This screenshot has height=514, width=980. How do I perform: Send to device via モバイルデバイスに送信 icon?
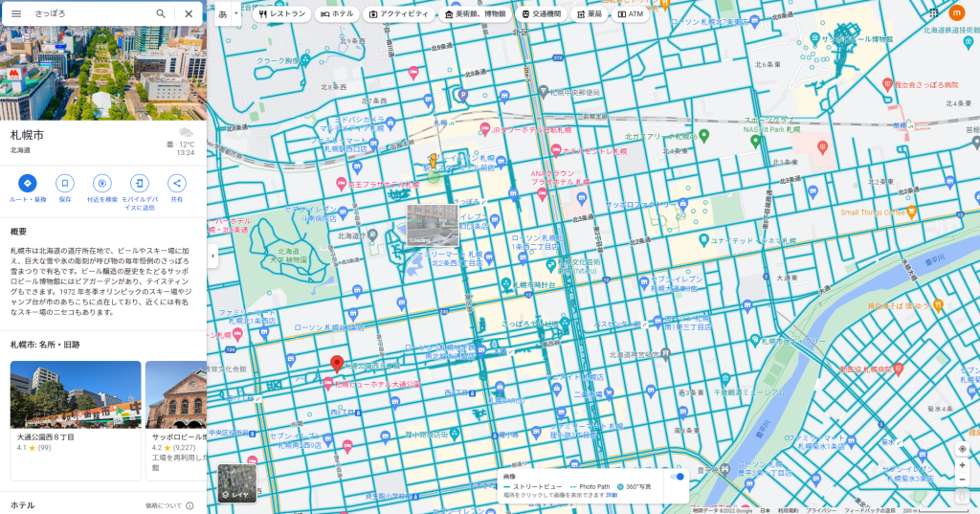(x=140, y=183)
